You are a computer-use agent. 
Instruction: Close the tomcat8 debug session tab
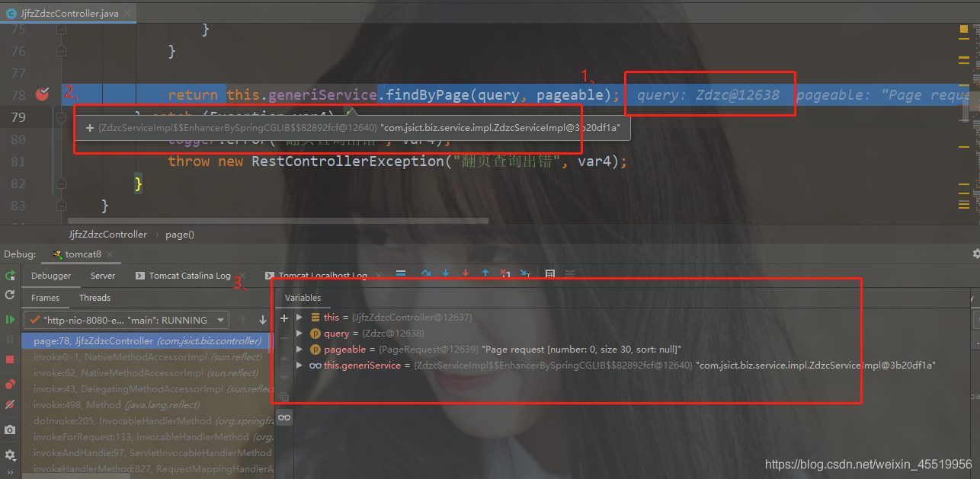click(x=109, y=254)
